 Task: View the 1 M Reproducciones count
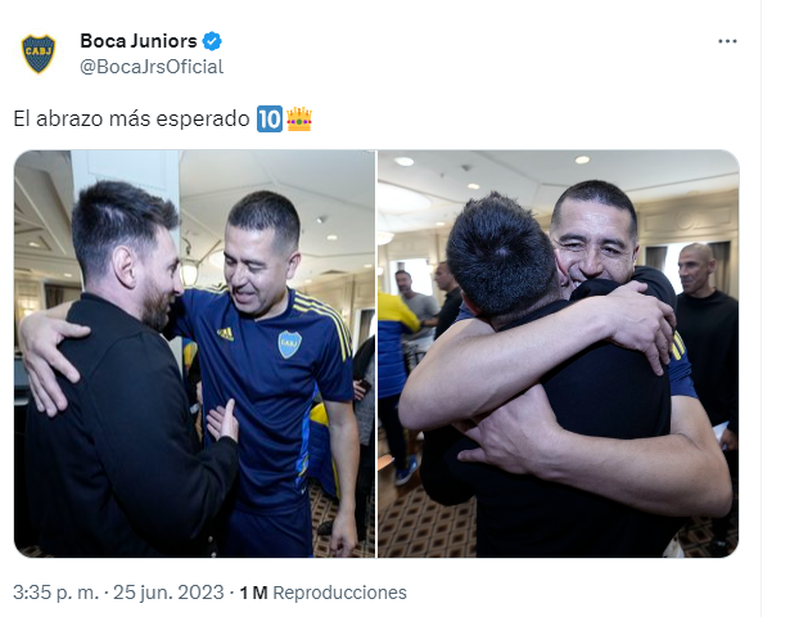pyautogui.click(x=322, y=593)
